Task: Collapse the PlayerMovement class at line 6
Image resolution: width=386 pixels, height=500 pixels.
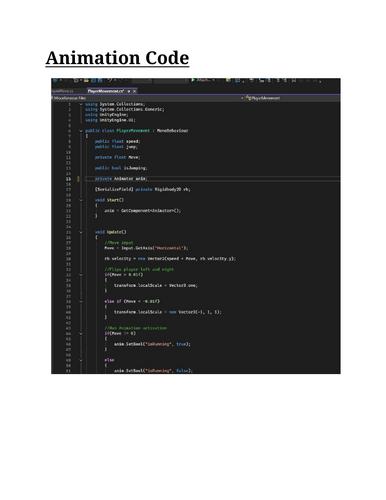Action: click(x=81, y=131)
